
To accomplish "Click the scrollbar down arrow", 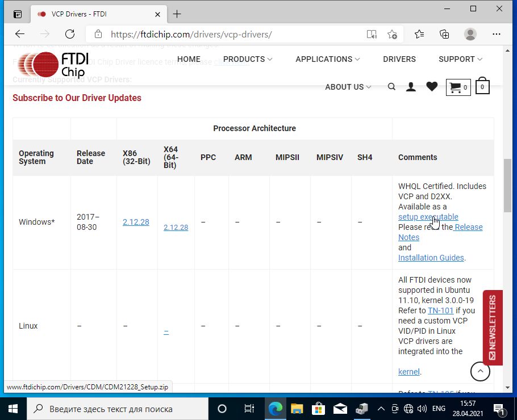I will coord(507,388).
